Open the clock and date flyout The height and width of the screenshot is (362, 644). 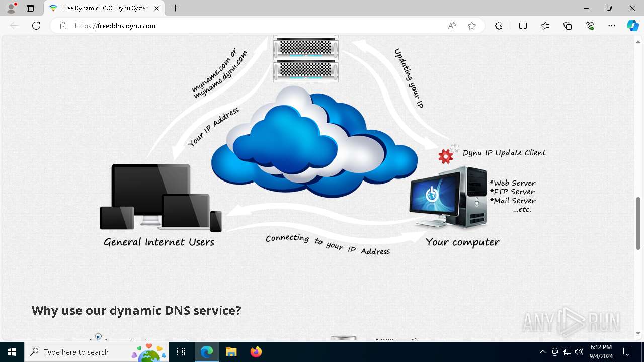point(601,352)
